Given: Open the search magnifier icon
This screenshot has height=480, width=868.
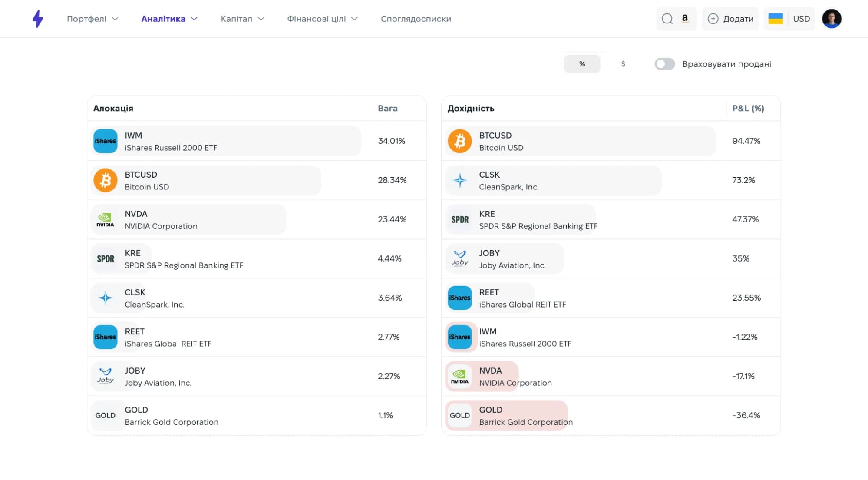Looking at the screenshot, I should click(x=667, y=19).
